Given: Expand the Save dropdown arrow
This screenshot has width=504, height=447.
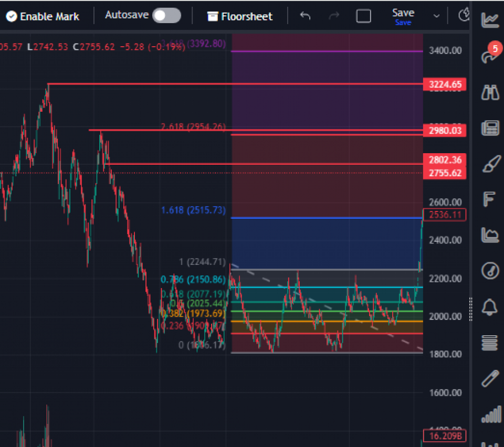Looking at the screenshot, I should (436, 16).
